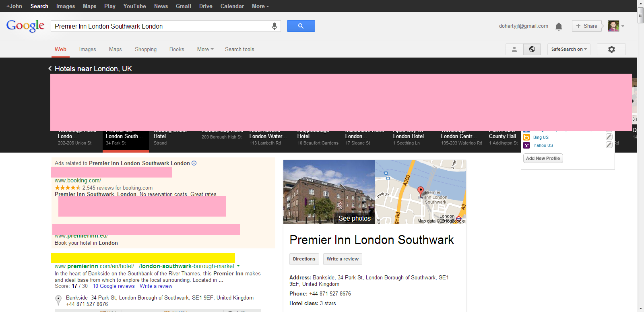Open the notifications bell
Image resolution: width=644 pixels, height=312 pixels.
559,27
